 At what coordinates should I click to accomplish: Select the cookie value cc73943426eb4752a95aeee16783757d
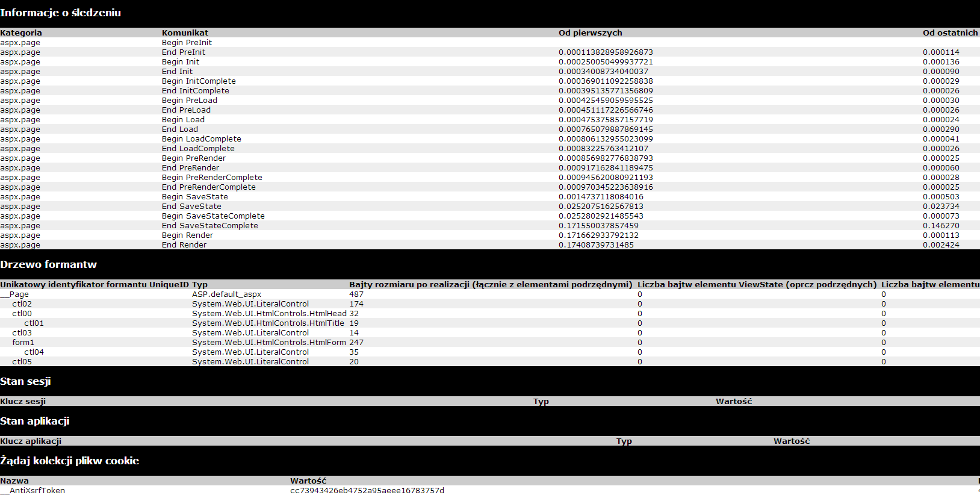367,491
